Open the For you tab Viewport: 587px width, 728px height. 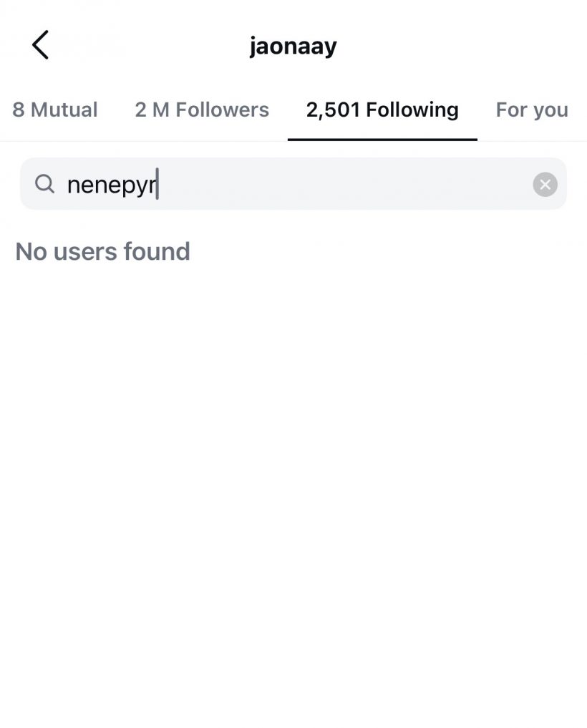click(x=532, y=110)
